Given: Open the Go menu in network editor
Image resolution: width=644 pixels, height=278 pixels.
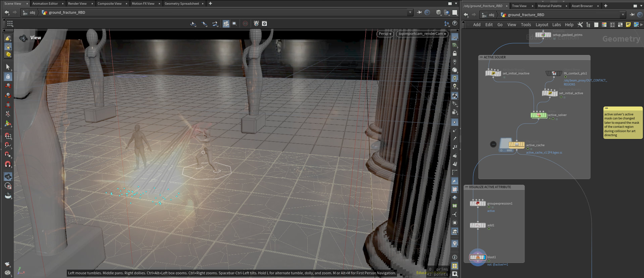Looking at the screenshot, I should 500,25.
